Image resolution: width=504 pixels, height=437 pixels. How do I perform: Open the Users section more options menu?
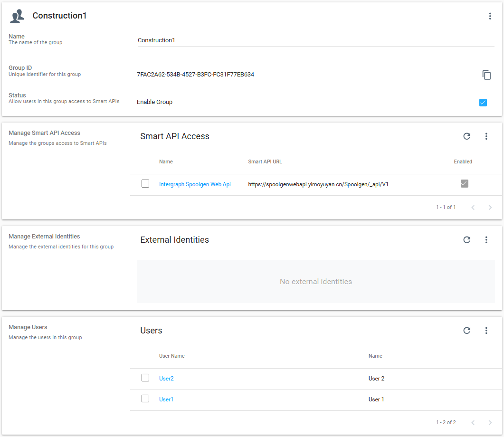click(x=486, y=331)
